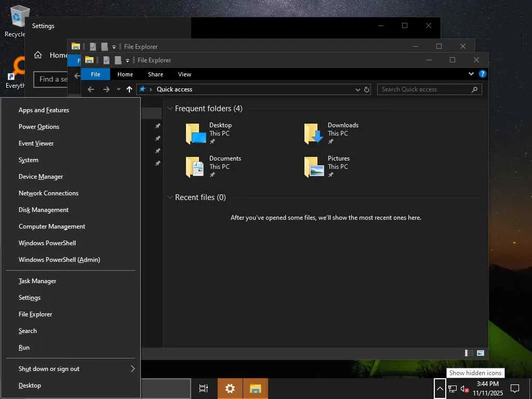
Task: Switch to the Share ribbon tab
Action: pos(155,74)
